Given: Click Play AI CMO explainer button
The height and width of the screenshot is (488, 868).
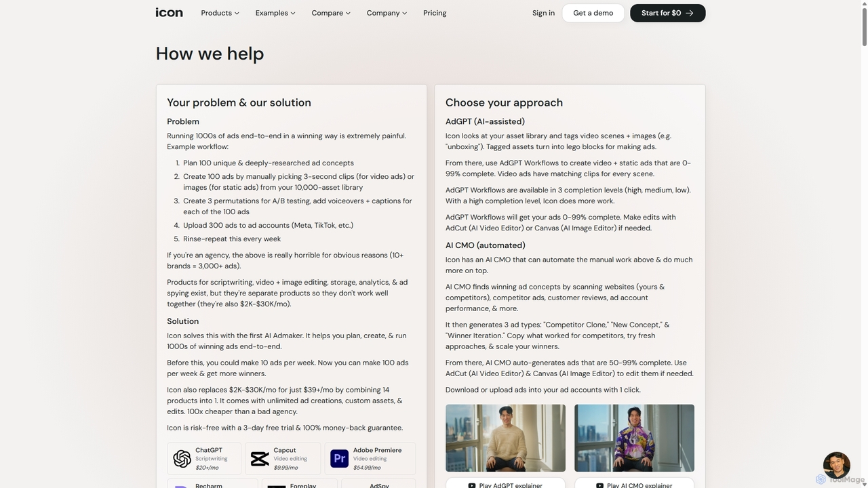Looking at the screenshot, I should coord(634,484).
